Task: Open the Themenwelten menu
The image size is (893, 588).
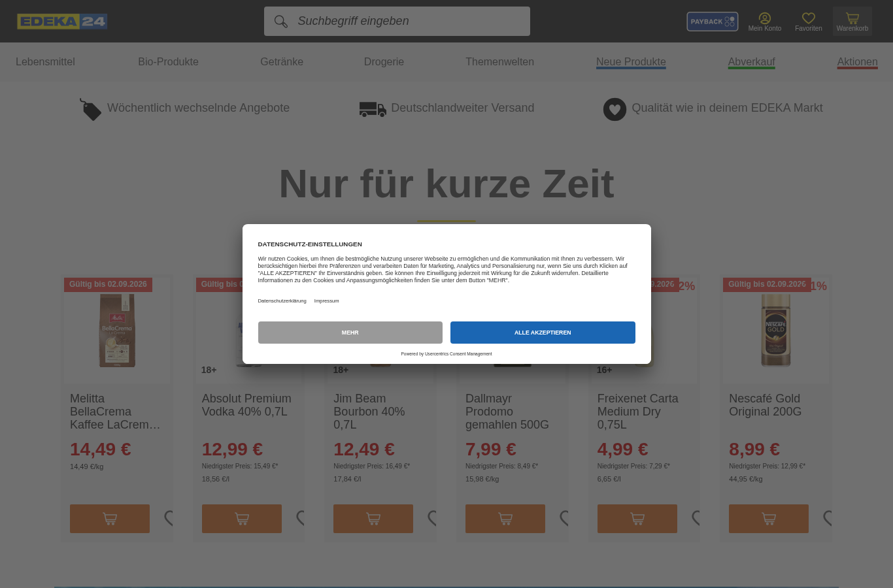Action: point(499,61)
